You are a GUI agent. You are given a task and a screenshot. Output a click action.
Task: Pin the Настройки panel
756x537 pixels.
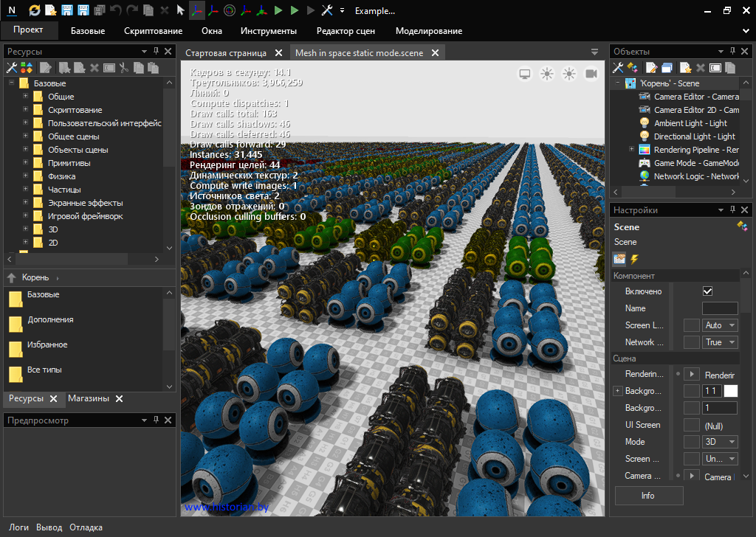[x=732, y=210]
